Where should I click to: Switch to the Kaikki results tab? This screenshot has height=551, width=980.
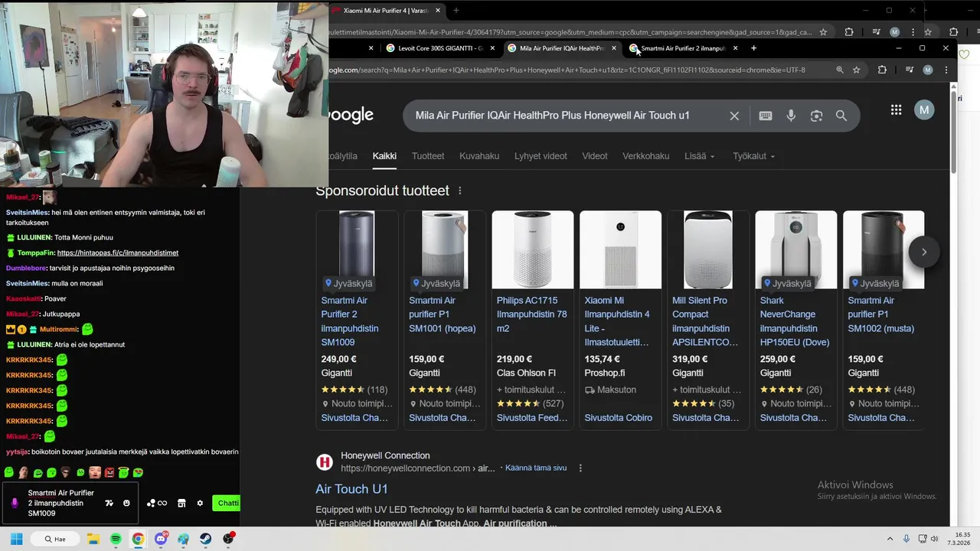pos(384,156)
